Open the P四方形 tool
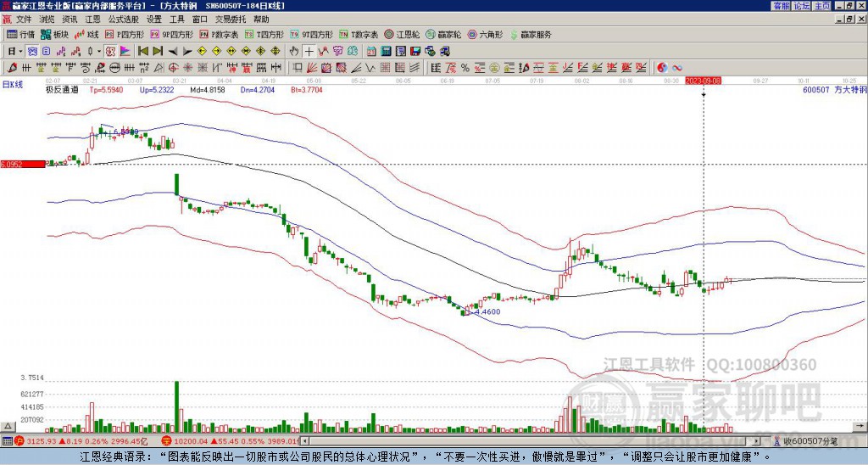 [x=124, y=34]
